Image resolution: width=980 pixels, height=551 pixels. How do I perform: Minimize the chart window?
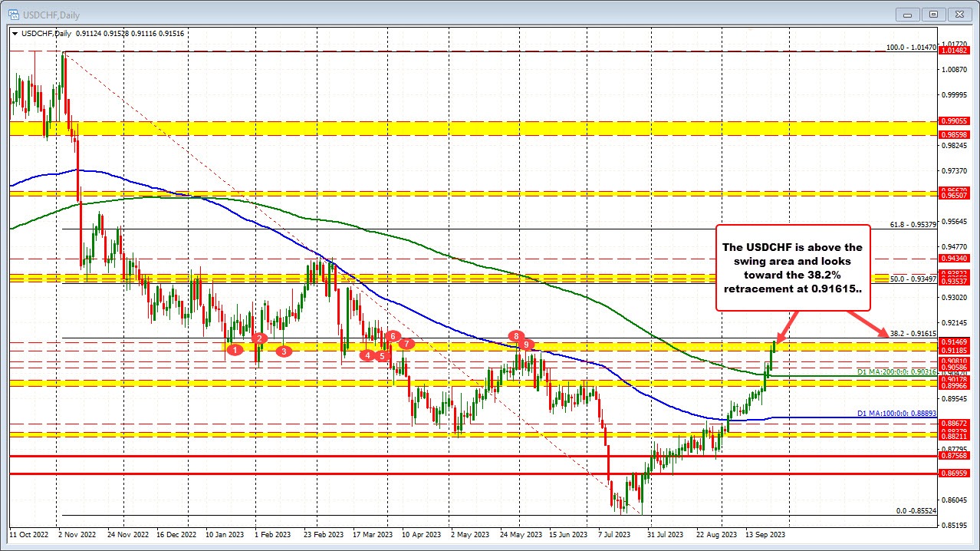pos(906,14)
